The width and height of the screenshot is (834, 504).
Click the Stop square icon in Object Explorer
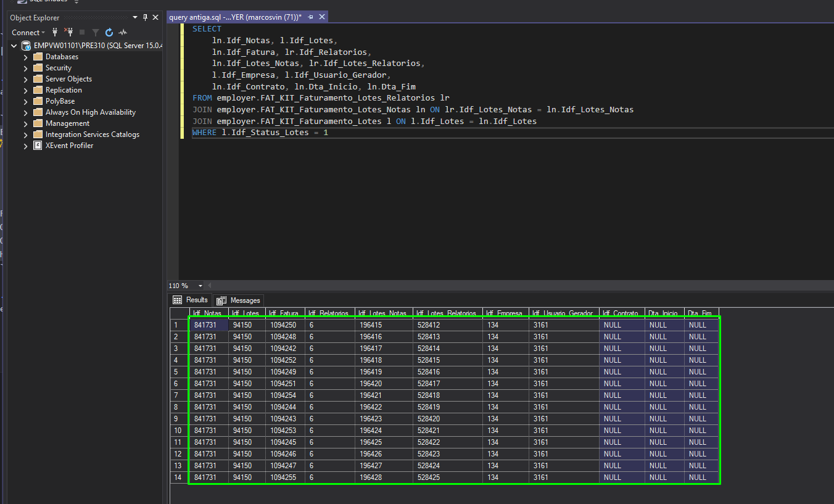82,32
